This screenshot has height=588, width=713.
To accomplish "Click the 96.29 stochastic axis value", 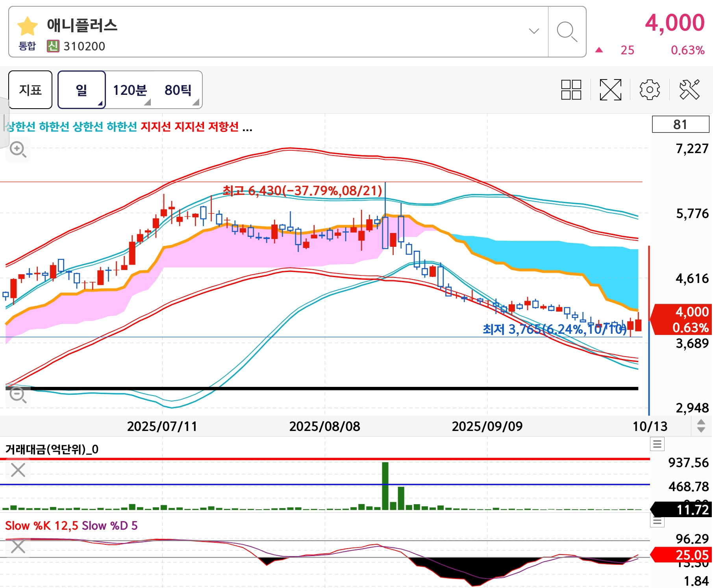I will [692, 539].
